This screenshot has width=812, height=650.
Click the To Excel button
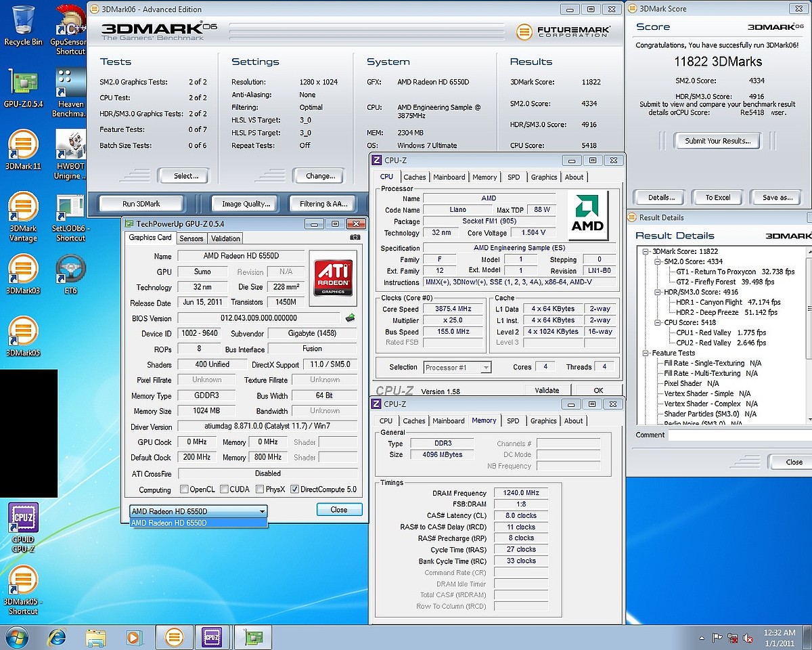[718, 198]
